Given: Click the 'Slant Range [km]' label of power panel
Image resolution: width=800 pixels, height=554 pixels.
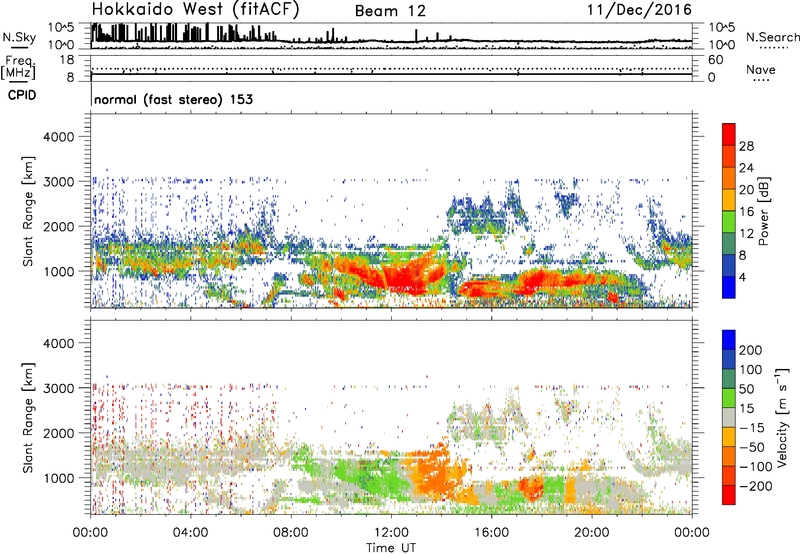Looking at the screenshot, I should click(x=29, y=211).
